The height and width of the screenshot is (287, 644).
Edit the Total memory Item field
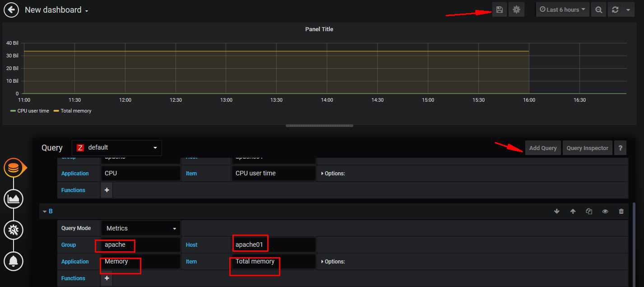273,262
